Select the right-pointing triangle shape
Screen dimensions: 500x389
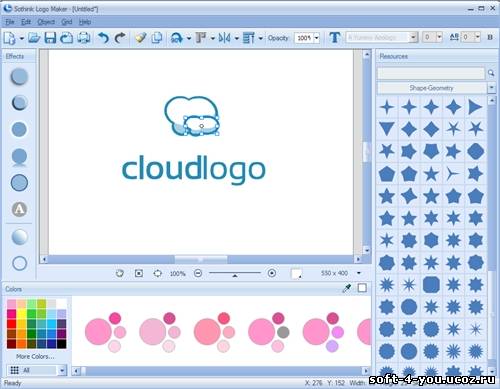[x=475, y=107]
